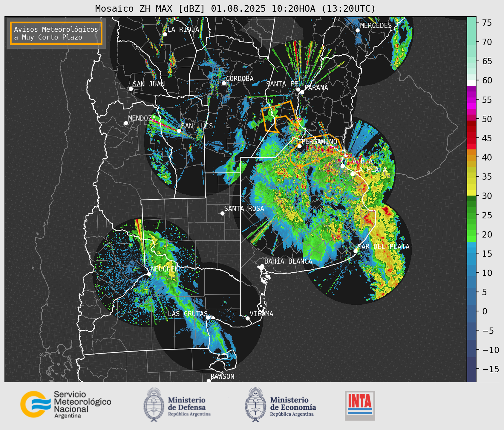The image size is (504, 430).
Task: Click the 40 dBZ colorbar tick label
Action: click(x=487, y=157)
